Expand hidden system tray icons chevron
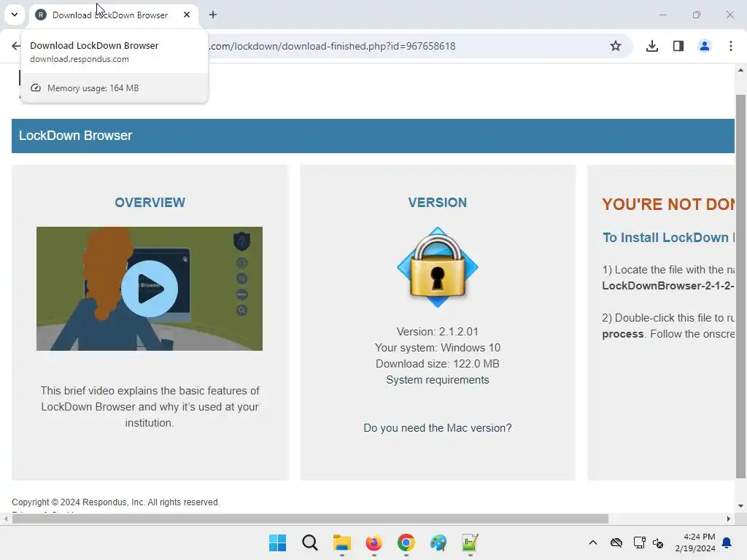The height and width of the screenshot is (560, 747). [x=592, y=542]
